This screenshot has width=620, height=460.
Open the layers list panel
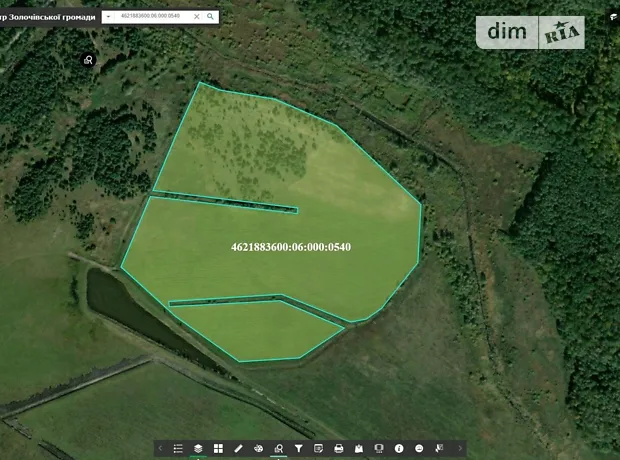click(198, 448)
